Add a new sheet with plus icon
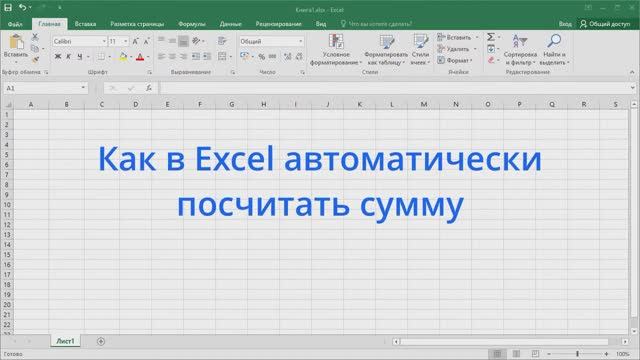 pyautogui.click(x=101, y=341)
